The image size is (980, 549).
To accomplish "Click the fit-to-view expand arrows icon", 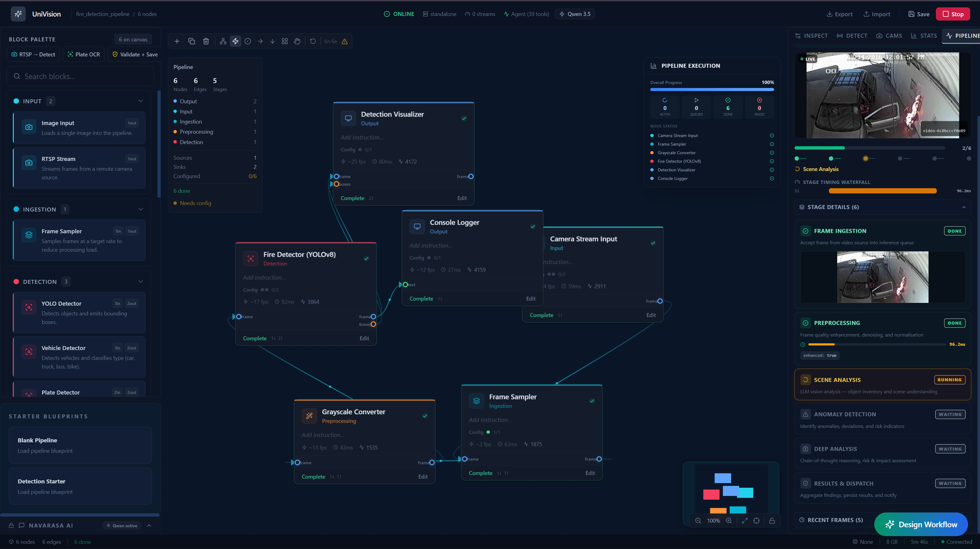I will click(745, 520).
